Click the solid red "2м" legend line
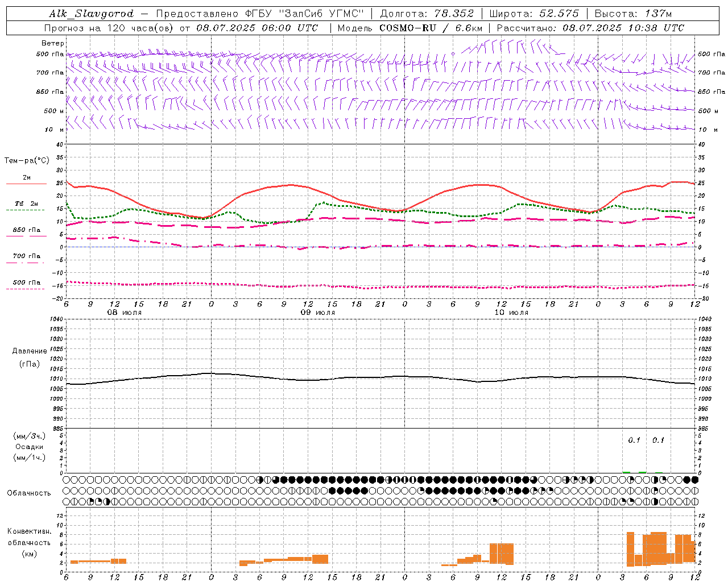Image resolution: width=728 pixels, height=582 pixels. tap(26, 184)
